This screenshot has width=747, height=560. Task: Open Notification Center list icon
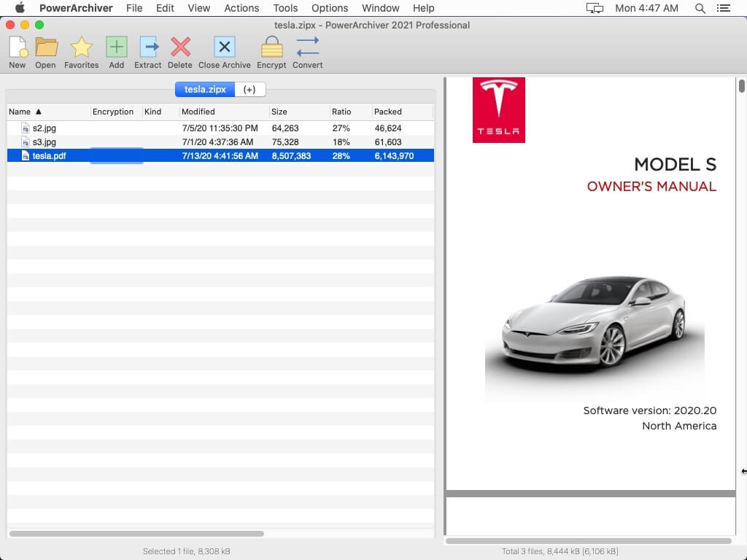click(723, 8)
